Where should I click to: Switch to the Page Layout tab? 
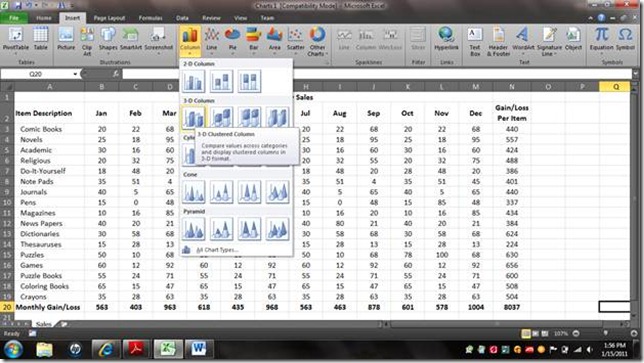[x=109, y=18]
